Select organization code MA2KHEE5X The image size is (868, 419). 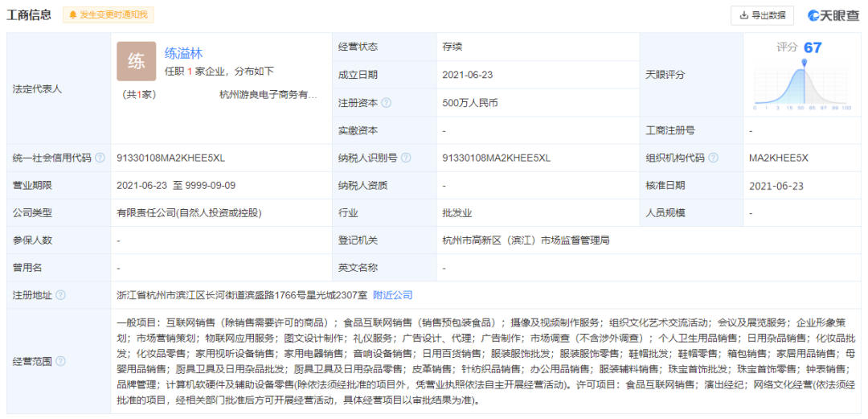tap(779, 158)
